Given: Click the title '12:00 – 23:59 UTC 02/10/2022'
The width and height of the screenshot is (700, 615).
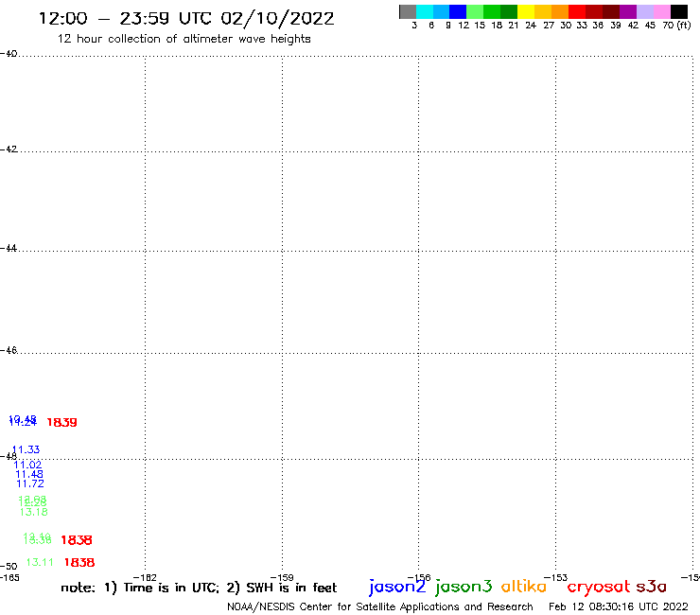Looking at the screenshot, I should (186, 19).
